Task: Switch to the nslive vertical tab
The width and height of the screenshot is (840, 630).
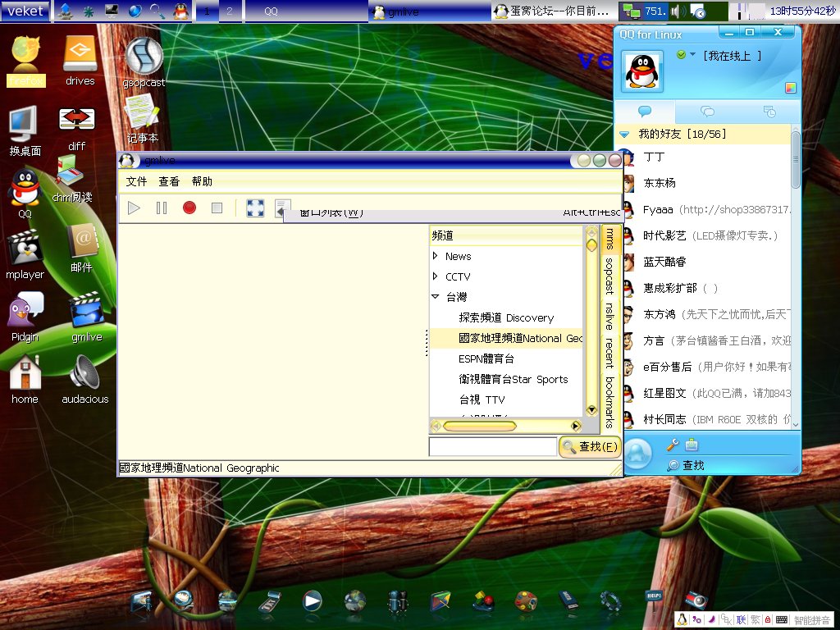Action: 610,316
